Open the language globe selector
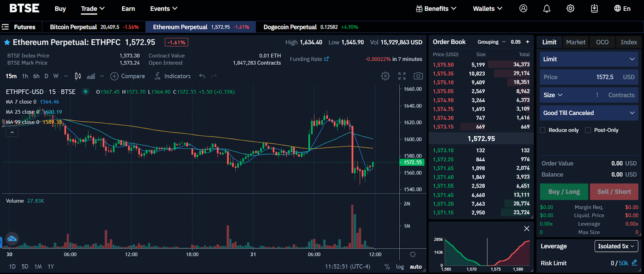 click(x=622, y=8)
